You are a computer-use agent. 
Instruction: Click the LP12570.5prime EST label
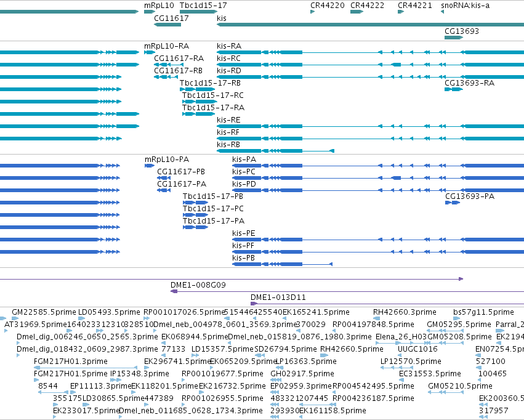click(411, 361)
